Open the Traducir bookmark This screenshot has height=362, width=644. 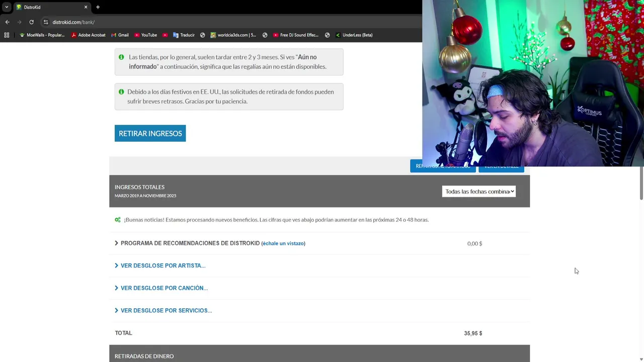(184, 35)
